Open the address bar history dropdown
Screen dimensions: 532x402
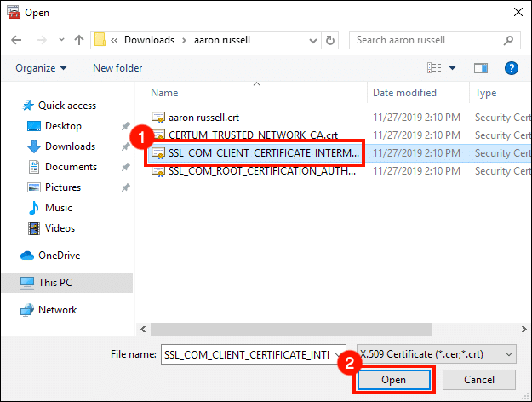312,40
